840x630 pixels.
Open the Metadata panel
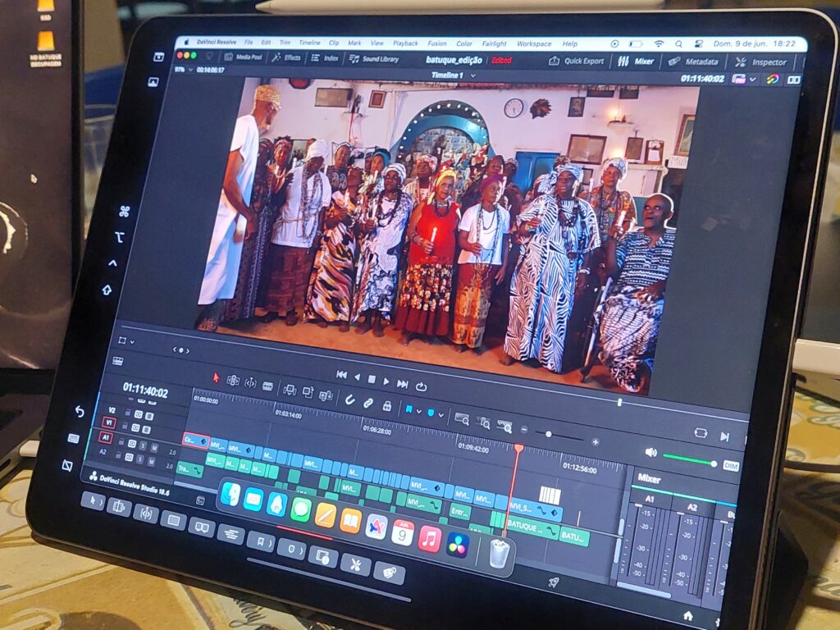pyautogui.click(x=694, y=62)
